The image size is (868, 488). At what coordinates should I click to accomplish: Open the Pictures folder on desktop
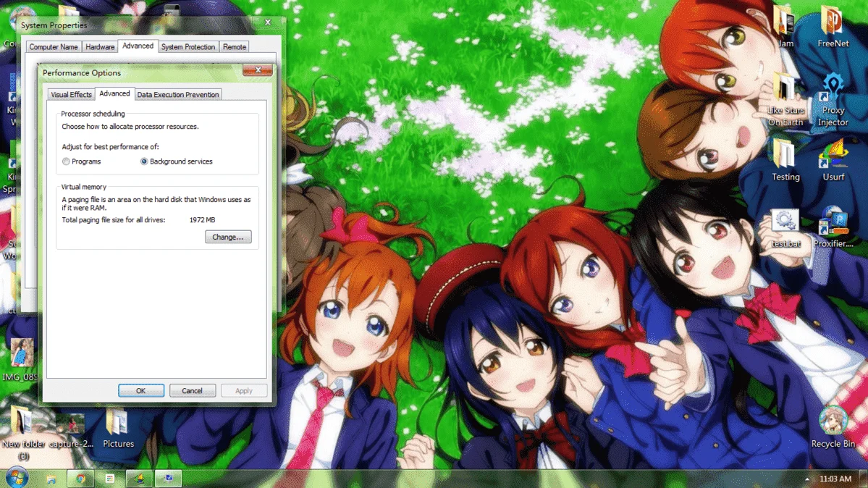tap(118, 428)
